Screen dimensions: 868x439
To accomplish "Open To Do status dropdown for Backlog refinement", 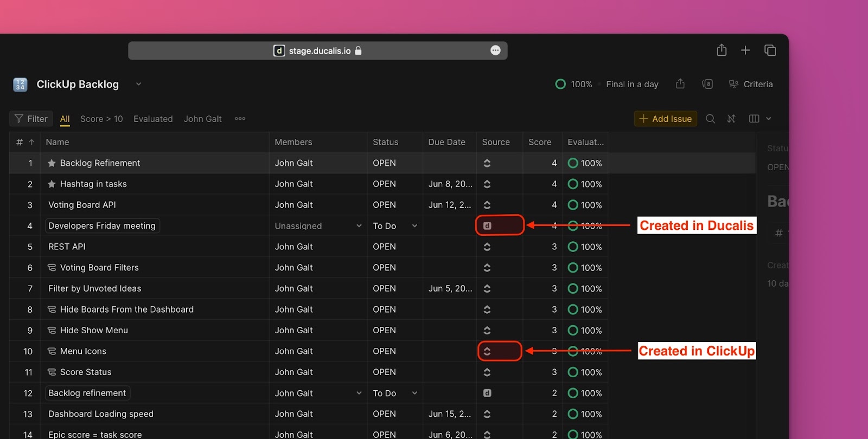I will click(x=414, y=393).
